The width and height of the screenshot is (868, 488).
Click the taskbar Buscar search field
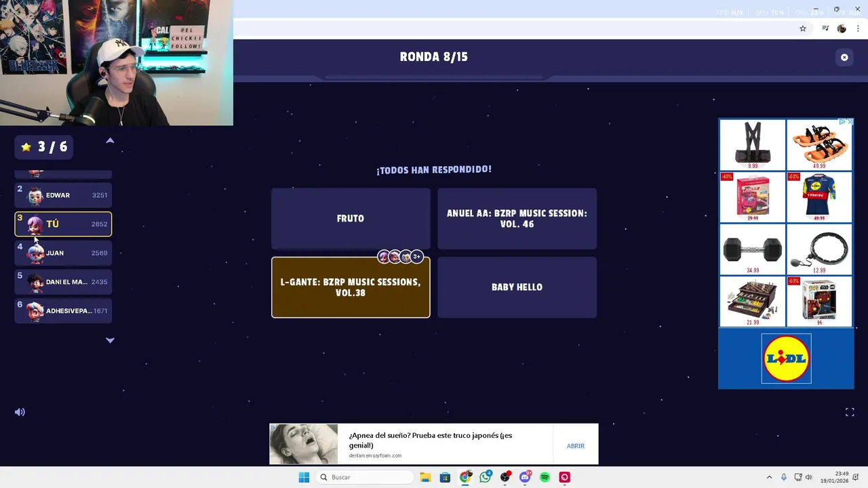pos(365,477)
